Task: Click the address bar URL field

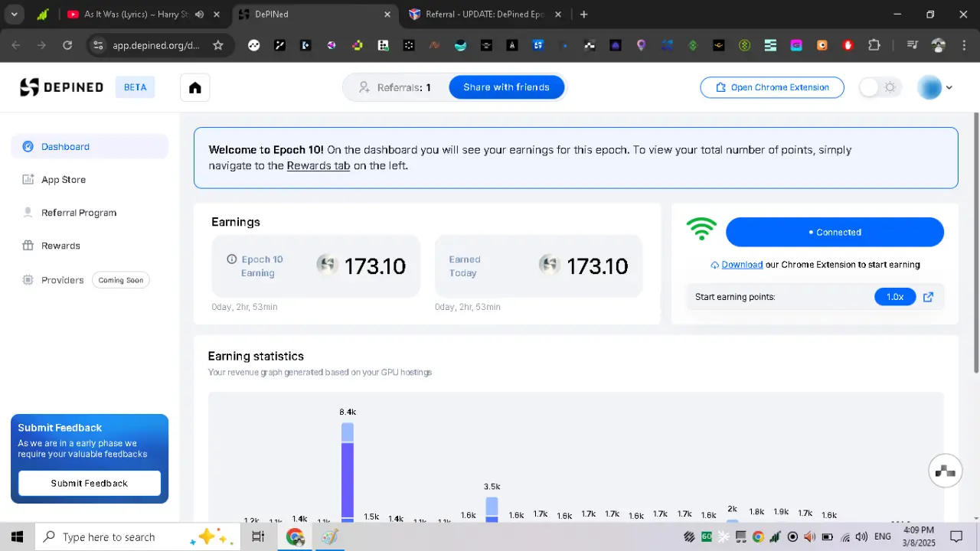Action: (x=156, y=45)
